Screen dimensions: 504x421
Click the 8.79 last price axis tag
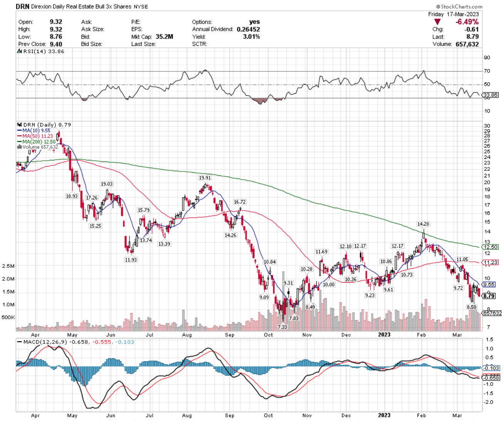point(489,296)
